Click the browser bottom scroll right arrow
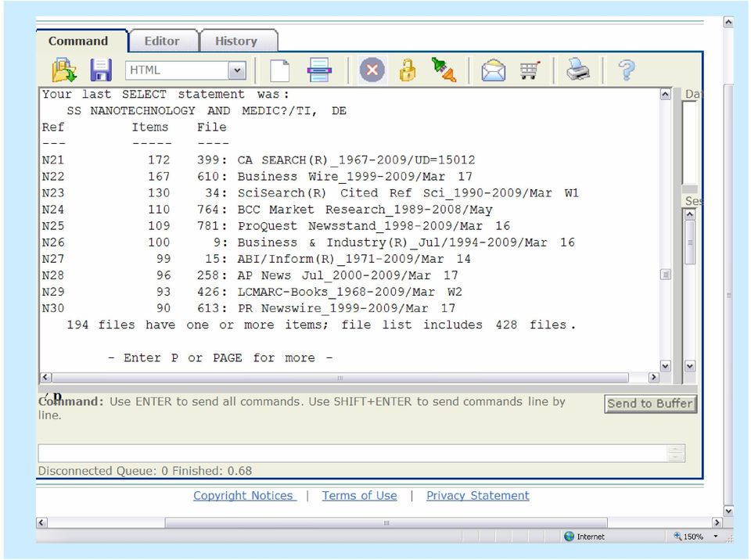The width and height of the screenshot is (751, 560). coord(717,522)
